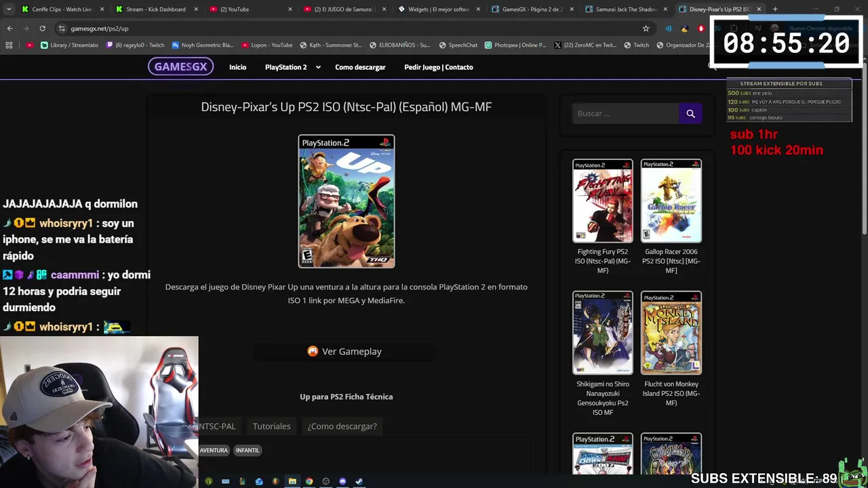Click the Gallop Racer cover thumbnail
Image resolution: width=868 pixels, height=488 pixels.
tap(671, 201)
